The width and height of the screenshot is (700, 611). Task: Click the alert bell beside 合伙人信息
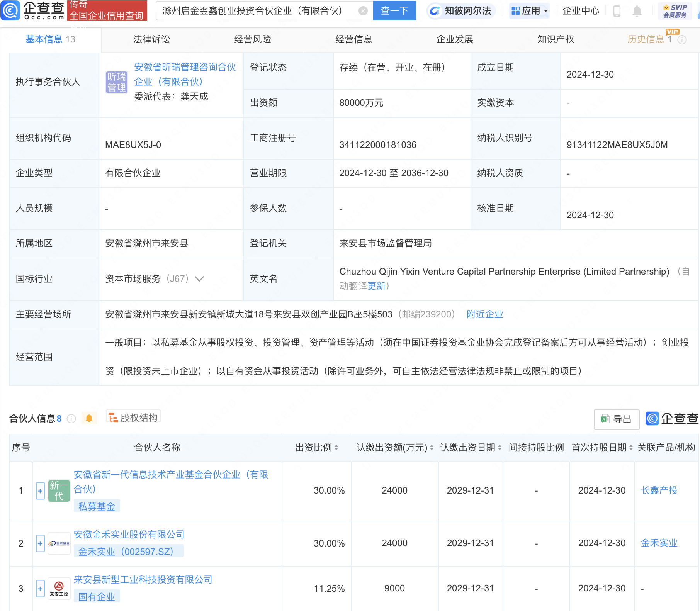(89, 418)
